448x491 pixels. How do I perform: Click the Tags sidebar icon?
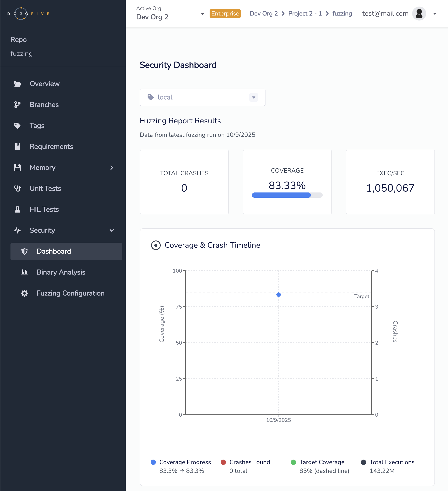coord(17,126)
